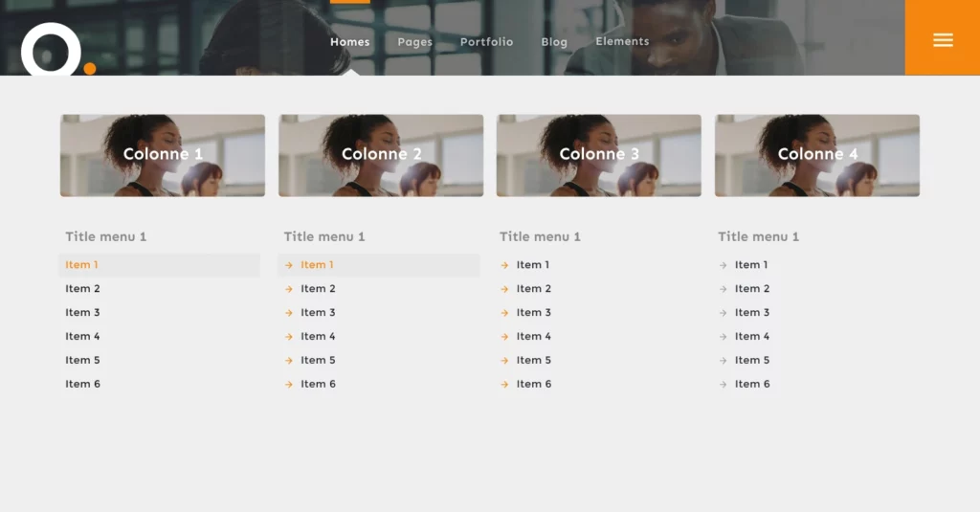Click the circular site logo
The height and width of the screenshot is (512, 980).
53,50
